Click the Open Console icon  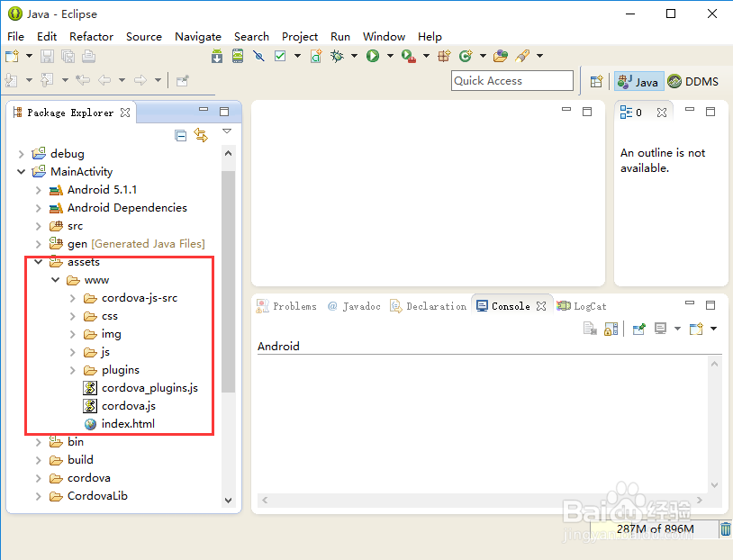coord(696,330)
